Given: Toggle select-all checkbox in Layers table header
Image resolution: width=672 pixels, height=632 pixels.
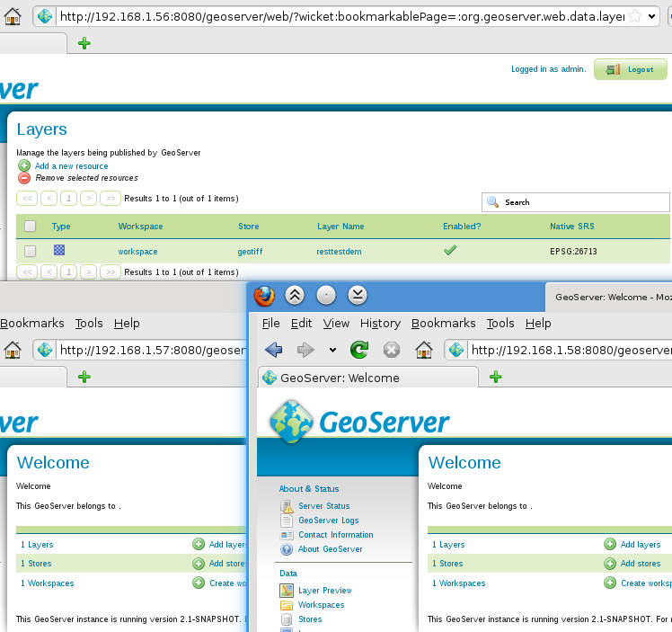Looking at the screenshot, I should point(30,226).
